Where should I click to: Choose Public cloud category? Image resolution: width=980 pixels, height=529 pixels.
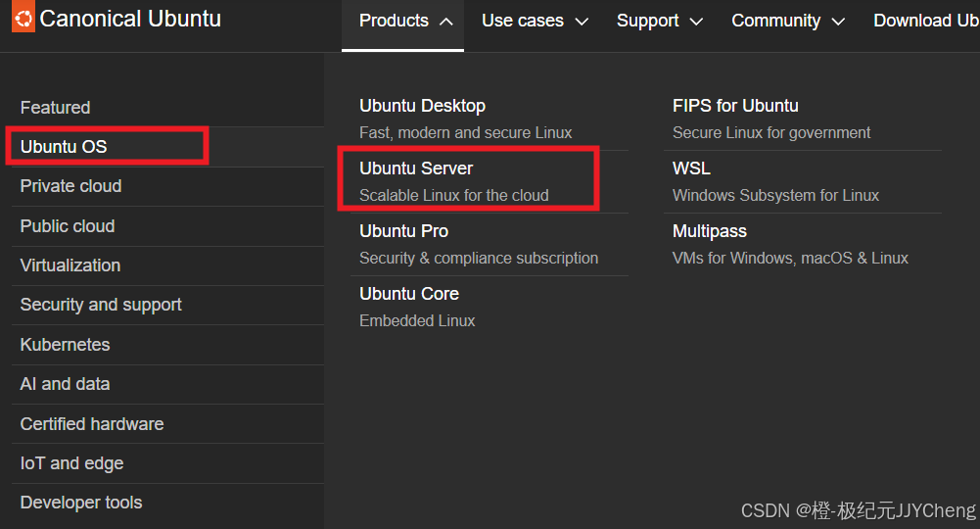pyautogui.click(x=167, y=226)
